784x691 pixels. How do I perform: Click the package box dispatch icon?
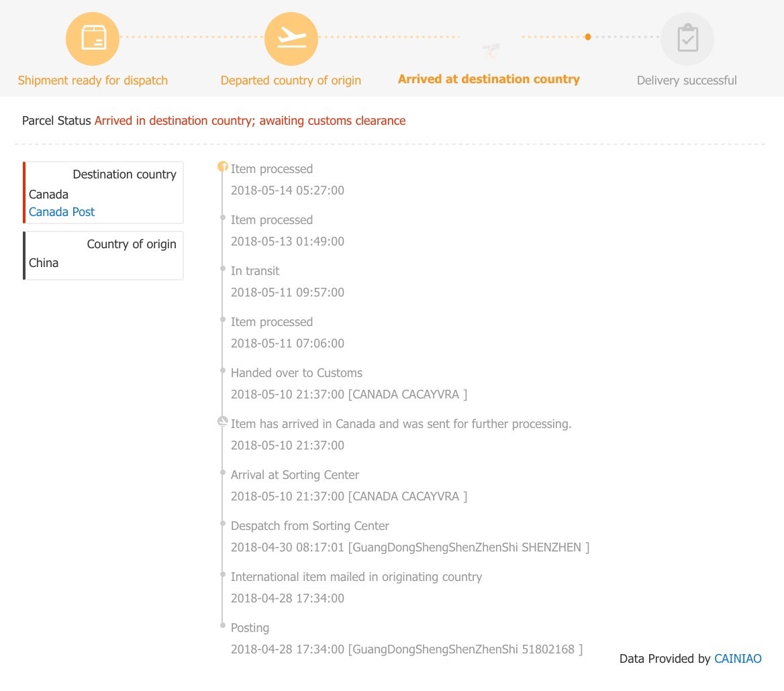(93, 38)
